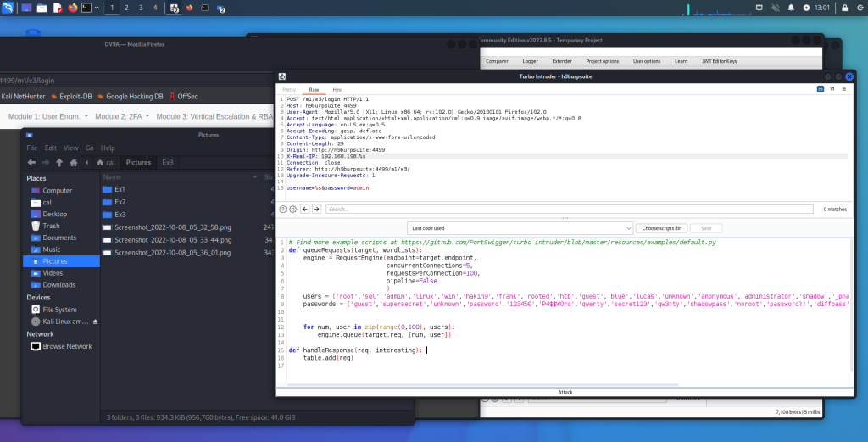Select the file manager window button in taskbar
868x442 pixels.
point(220,8)
